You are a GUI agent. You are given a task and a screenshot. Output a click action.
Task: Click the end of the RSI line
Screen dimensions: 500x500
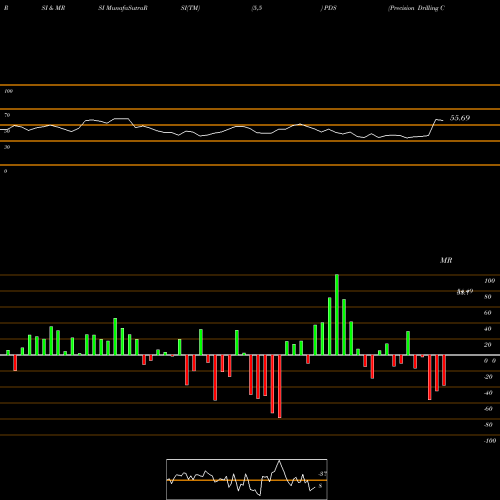tap(443, 120)
